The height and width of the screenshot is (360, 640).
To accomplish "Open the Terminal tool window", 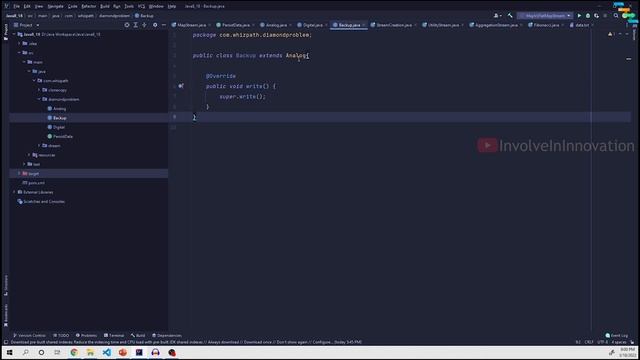I will point(114,336).
